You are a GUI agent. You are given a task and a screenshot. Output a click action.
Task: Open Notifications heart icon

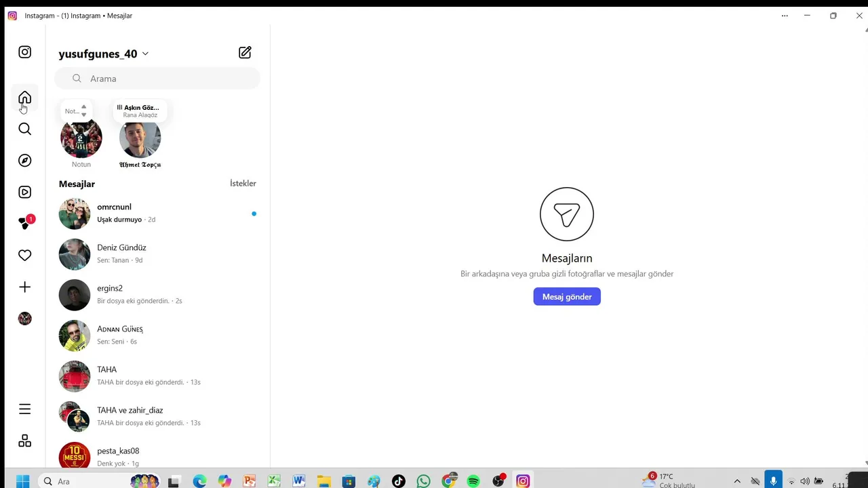click(x=25, y=256)
